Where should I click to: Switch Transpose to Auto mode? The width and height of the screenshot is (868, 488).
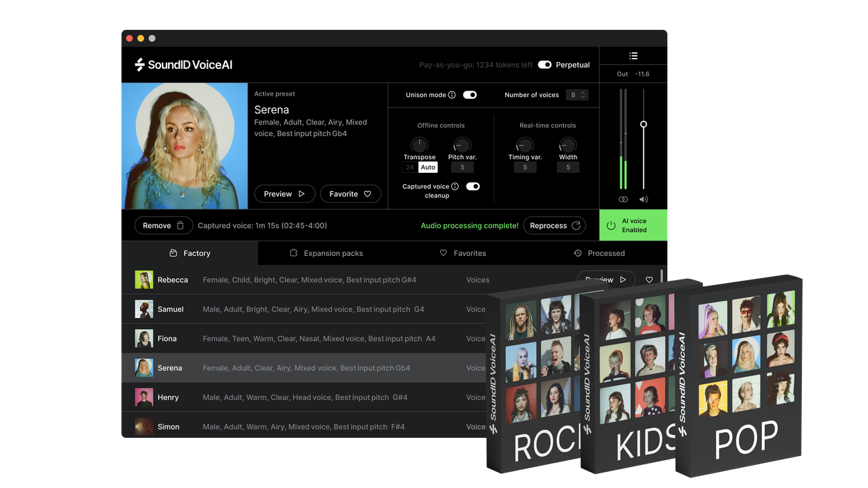(x=427, y=167)
